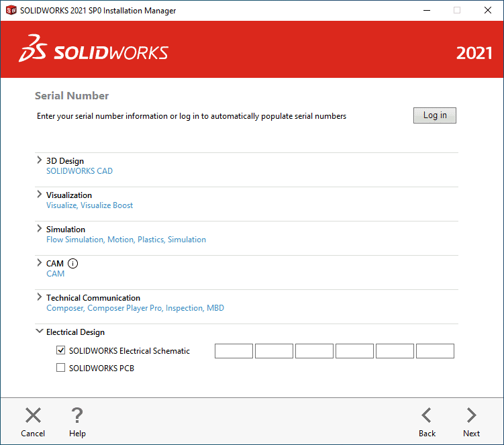Viewport: 504px width, 445px height.
Task: Click the first serial number field
Action: (234, 351)
